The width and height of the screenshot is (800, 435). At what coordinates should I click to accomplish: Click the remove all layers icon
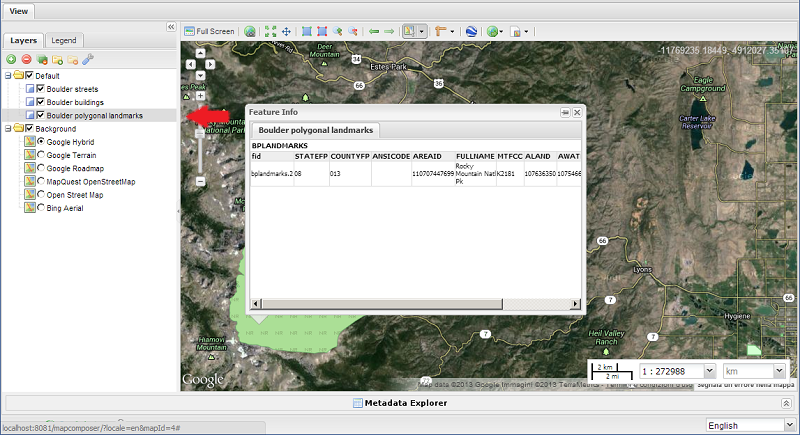point(42,60)
